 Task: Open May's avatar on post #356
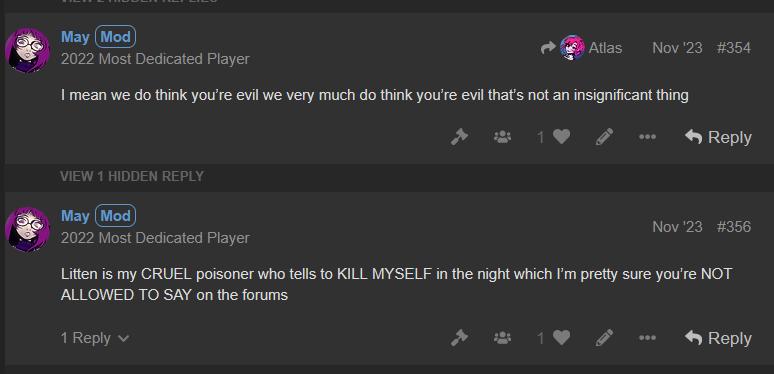27,229
